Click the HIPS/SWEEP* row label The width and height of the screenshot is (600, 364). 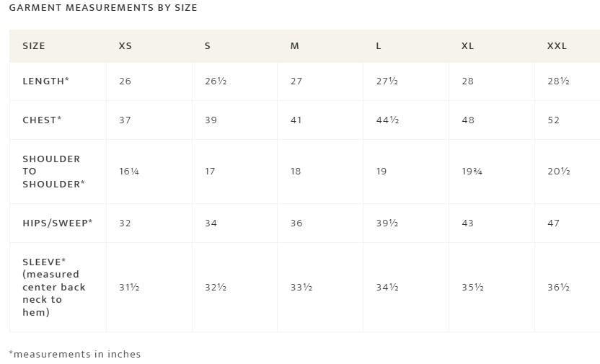point(58,223)
